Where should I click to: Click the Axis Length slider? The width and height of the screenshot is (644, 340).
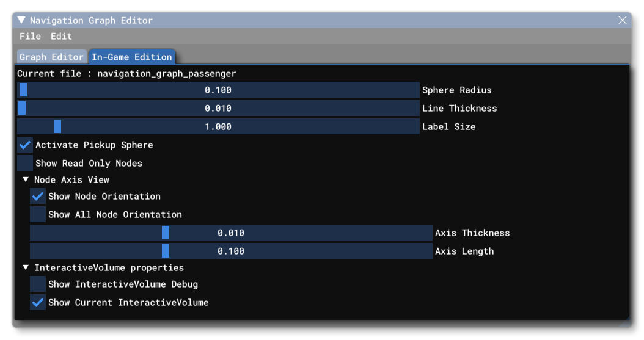point(231,251)
